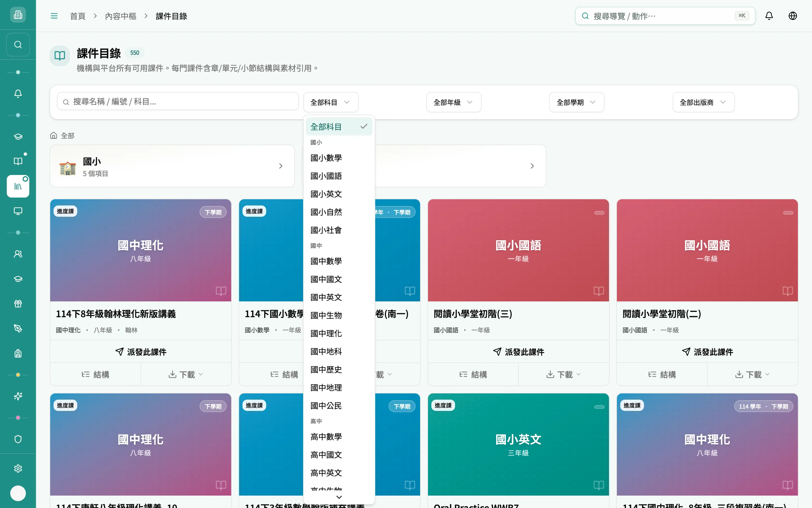Open the 全部學期 dropdown
Image resolution: width=812 pixels, height=508 pixels.
coord(577,102)
